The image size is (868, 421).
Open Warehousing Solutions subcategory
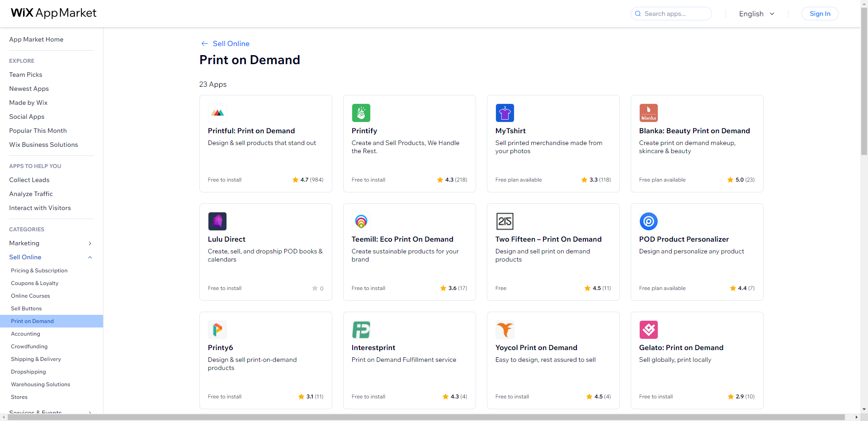pyautogui.click(x=41, y=384)
